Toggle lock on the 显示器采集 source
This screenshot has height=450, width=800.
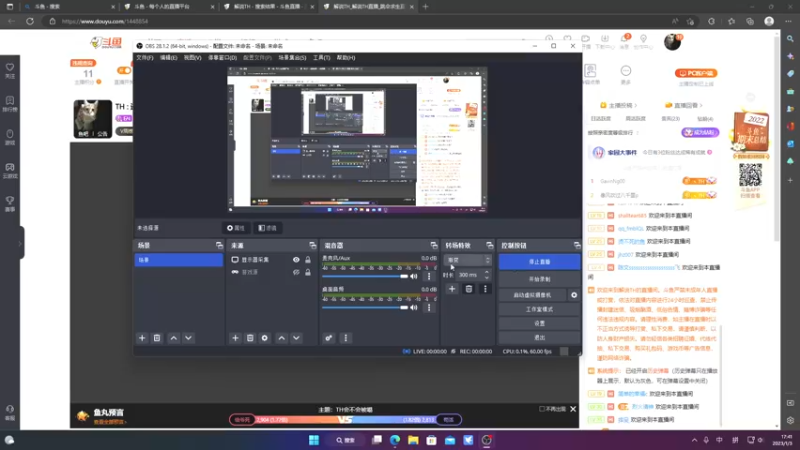coord(308,260)
